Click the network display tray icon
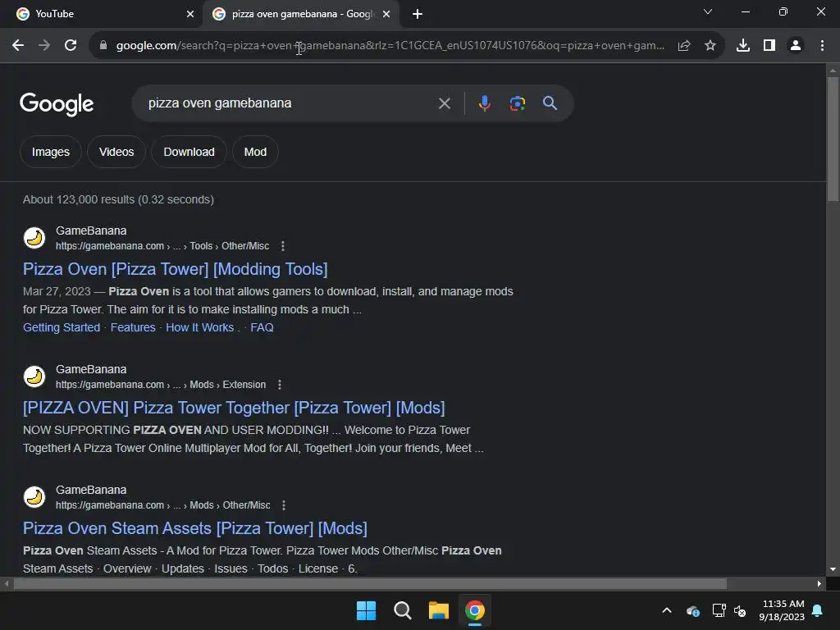 [x=719, y=610]
